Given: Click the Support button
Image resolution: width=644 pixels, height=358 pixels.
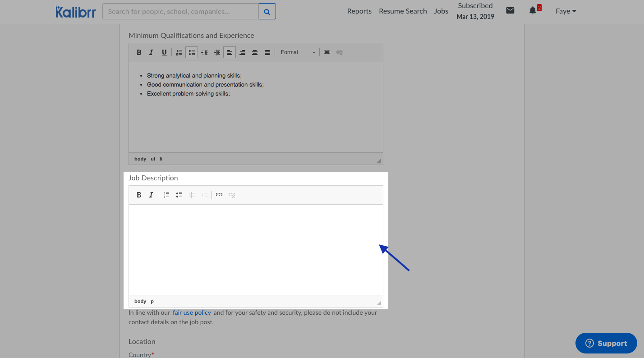Looking at the screenshot, I should tap(606, 343).
